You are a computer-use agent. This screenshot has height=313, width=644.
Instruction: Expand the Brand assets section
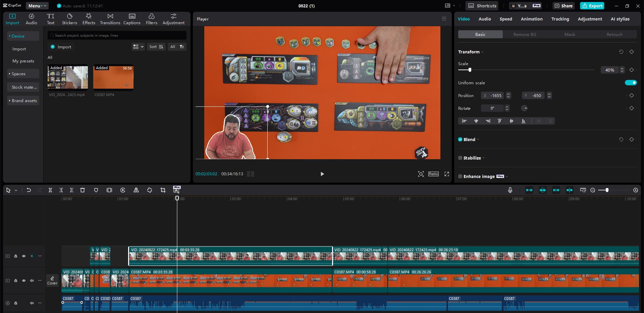pos(23,100)
